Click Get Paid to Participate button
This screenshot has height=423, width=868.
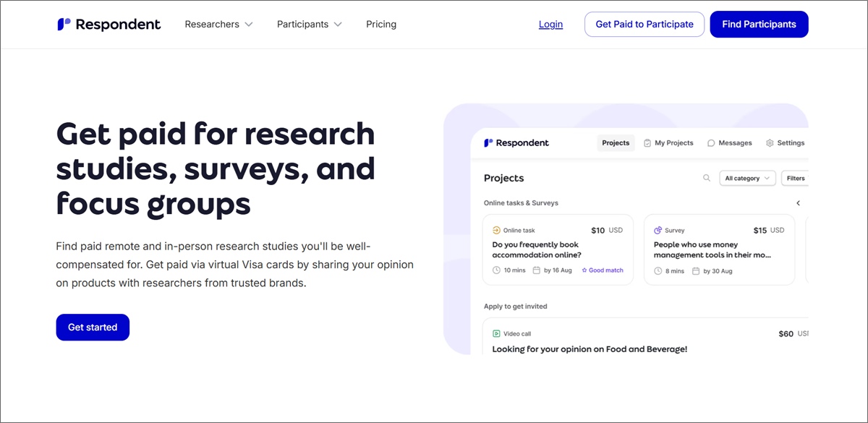[644, 24]
